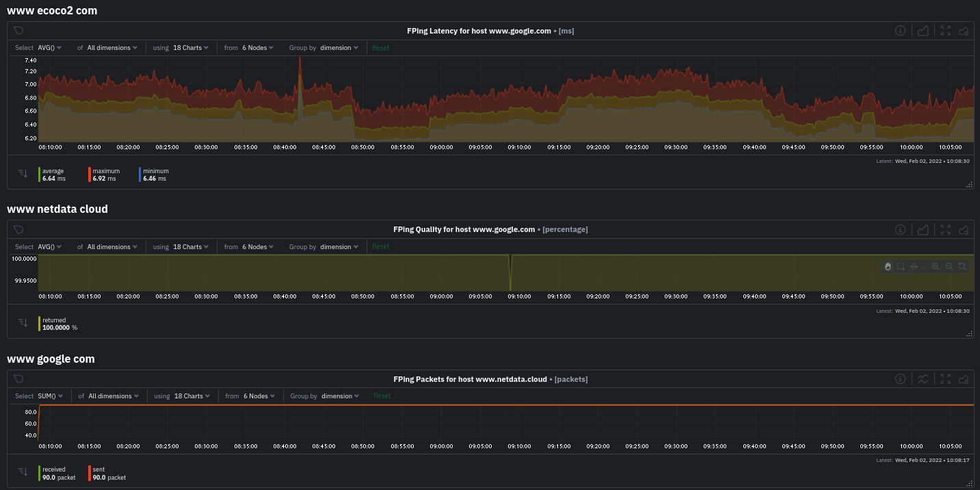Change chart type on the FPing Latency chart

coord(922,30)
